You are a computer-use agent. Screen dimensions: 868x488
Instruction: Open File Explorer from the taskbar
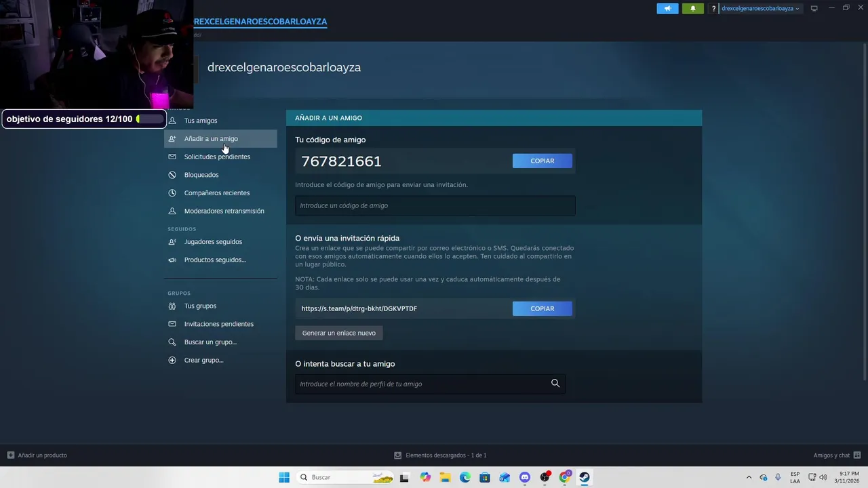point(445,477)
